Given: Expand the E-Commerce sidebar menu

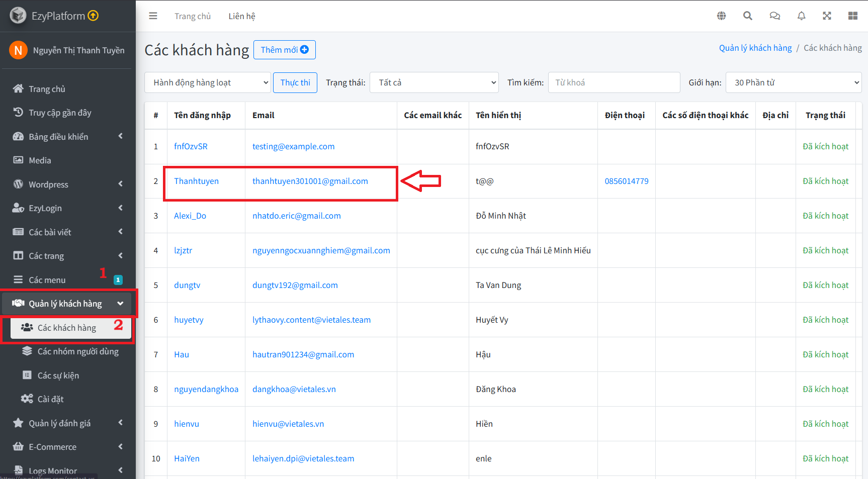Looking at the screenshot, I should pos(67,447).
